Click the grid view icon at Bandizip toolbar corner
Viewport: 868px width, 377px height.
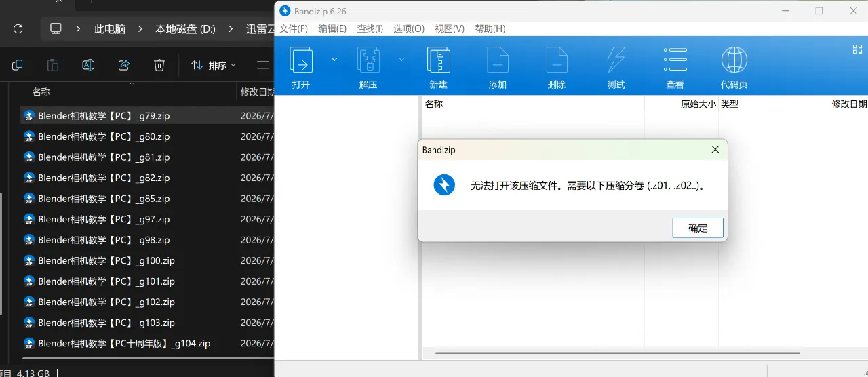857,49
